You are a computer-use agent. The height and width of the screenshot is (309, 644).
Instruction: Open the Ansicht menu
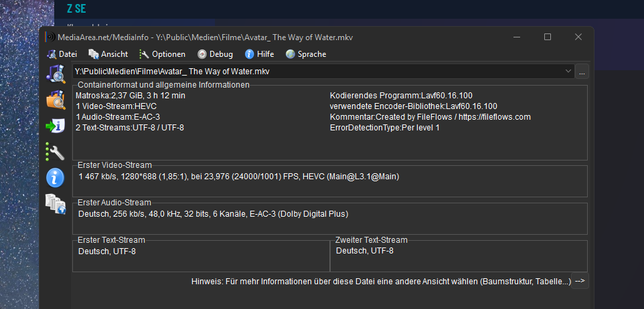click(x=108, y=54)
